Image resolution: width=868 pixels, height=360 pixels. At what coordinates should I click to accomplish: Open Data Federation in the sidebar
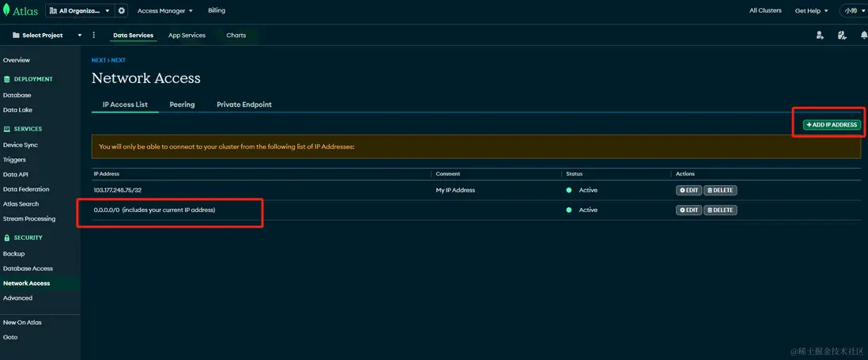click(x=26, y=189)
